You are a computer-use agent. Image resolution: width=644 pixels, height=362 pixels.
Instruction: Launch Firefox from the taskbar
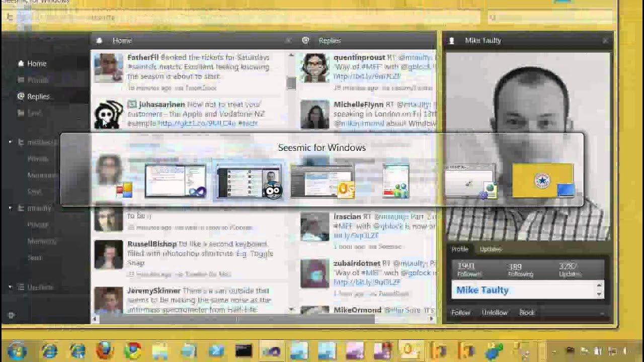pyautogui.click(x=104, y=350)
